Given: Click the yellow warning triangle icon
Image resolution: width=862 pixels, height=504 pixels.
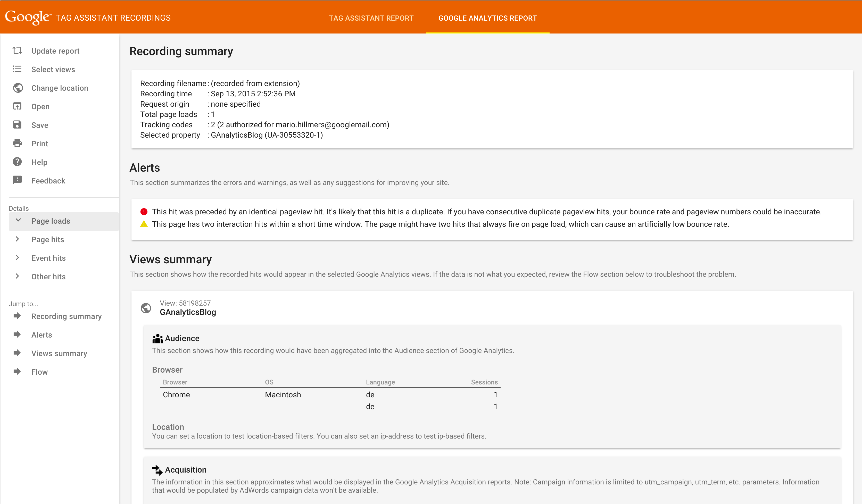Looking at the screenshot, I should click(x=144, y=224).
